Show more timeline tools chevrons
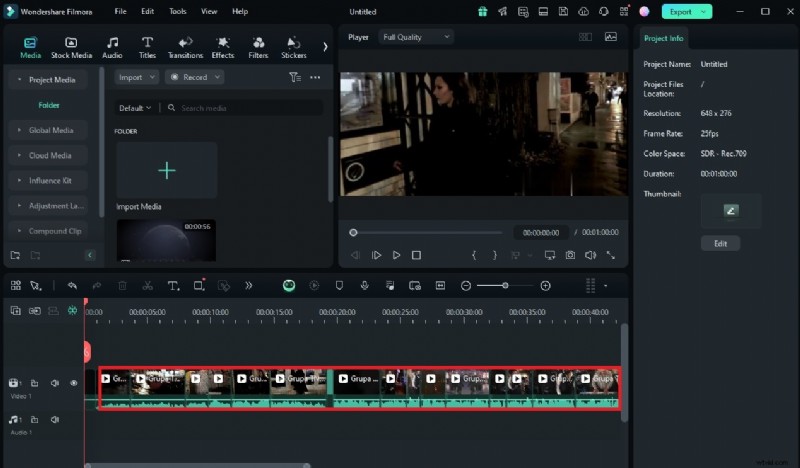 pyautogui.click(x=248, y=286)
